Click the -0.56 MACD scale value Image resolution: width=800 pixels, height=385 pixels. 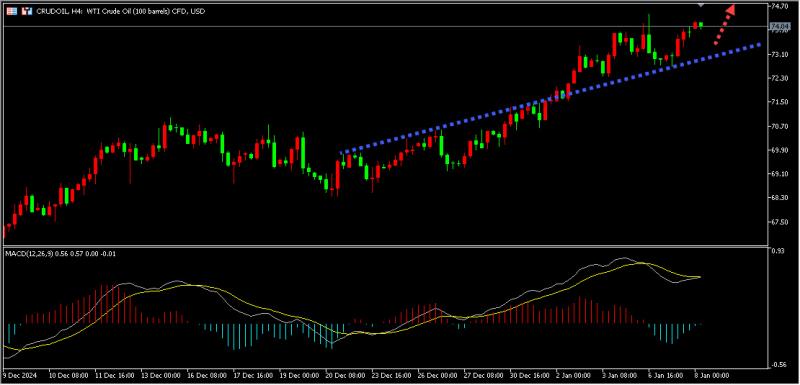(779, 365)
